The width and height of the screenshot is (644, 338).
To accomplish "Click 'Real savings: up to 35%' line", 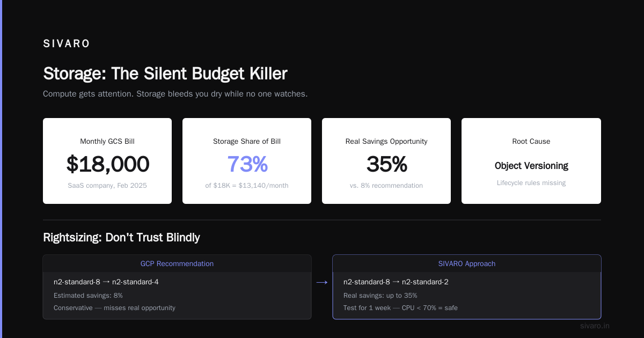I will point(380,296).
